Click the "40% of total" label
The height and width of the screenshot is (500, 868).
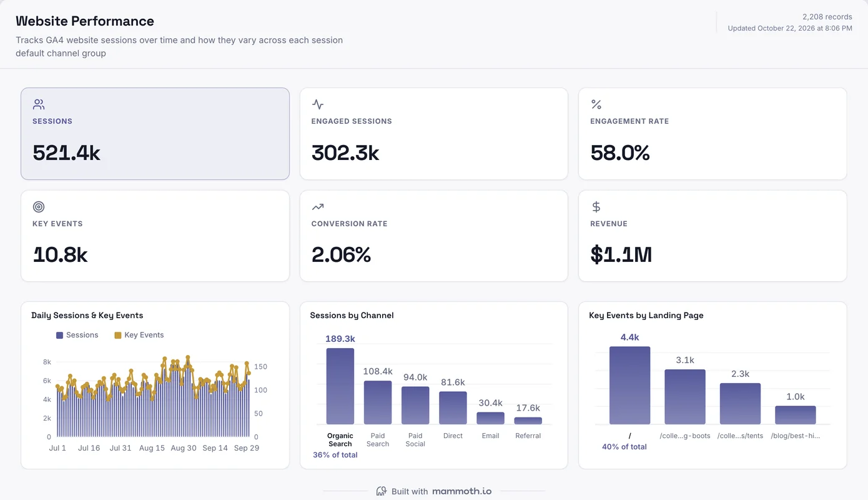point(624,447)
